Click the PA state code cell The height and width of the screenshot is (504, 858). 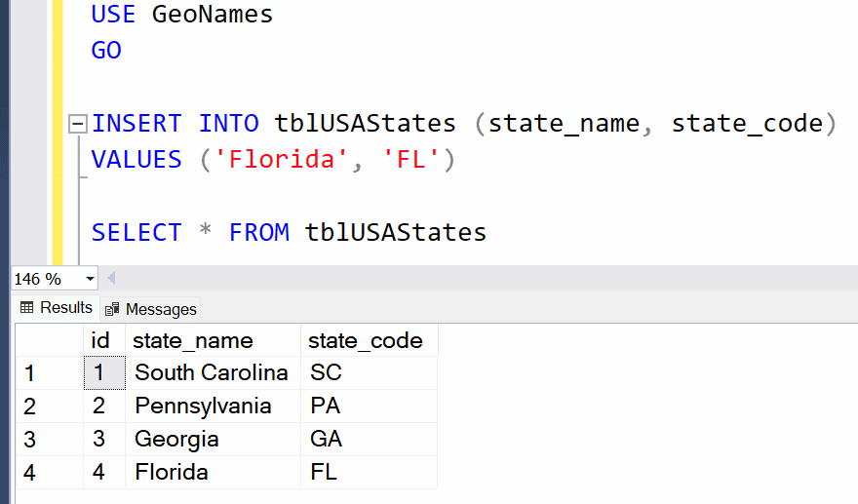[369, 407]
